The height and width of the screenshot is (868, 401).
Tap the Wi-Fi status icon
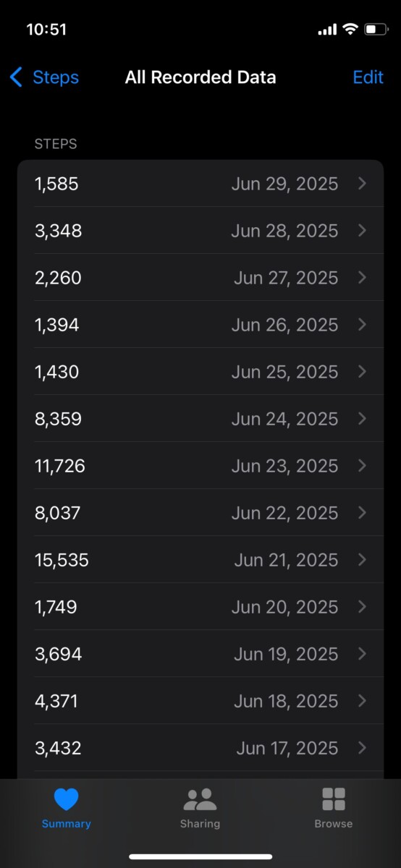point(350,30)
